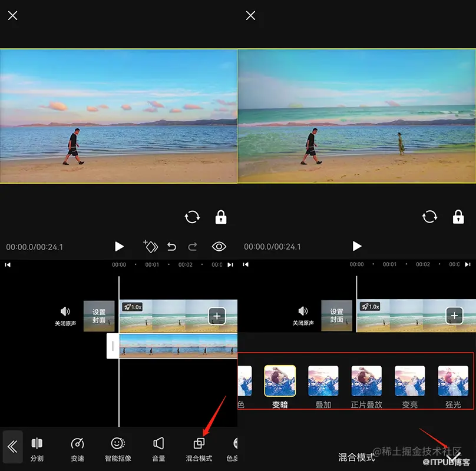Tap the lock icon in left screen
Screen dimensions: 476x471
[221, 217]
